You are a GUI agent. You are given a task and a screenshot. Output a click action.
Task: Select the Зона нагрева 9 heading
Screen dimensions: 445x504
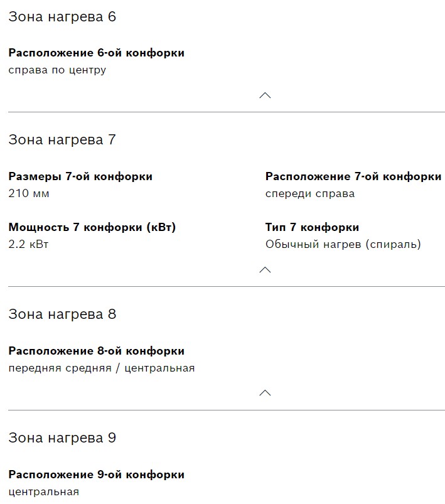[x=62, y=437]
